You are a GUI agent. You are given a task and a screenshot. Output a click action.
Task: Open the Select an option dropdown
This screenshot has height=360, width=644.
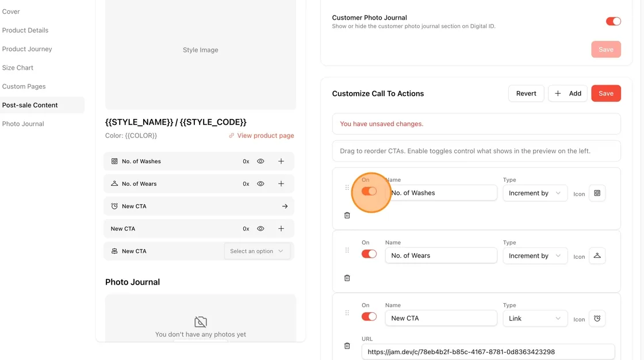257,251
